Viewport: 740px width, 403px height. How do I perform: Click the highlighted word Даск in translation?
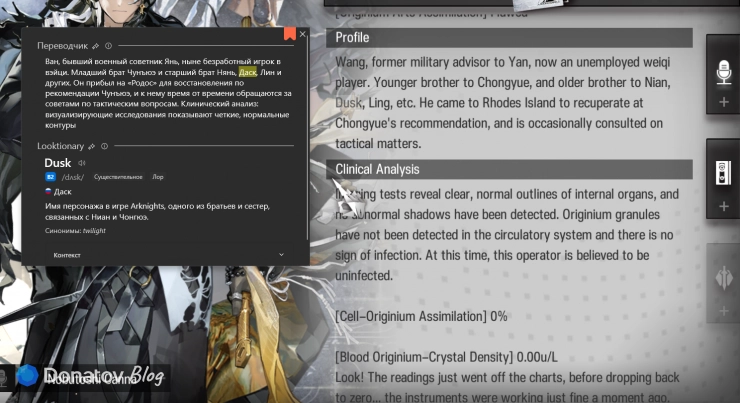click(248, 72)
